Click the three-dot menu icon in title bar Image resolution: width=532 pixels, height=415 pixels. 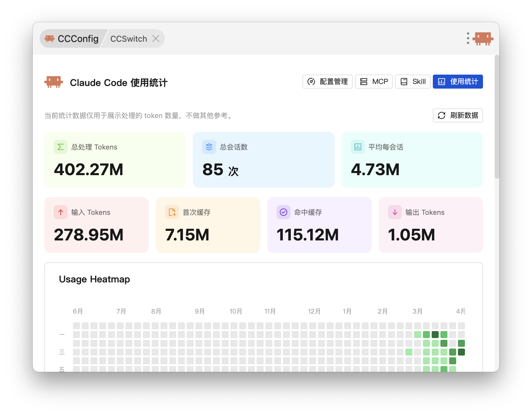coord(468,38)
